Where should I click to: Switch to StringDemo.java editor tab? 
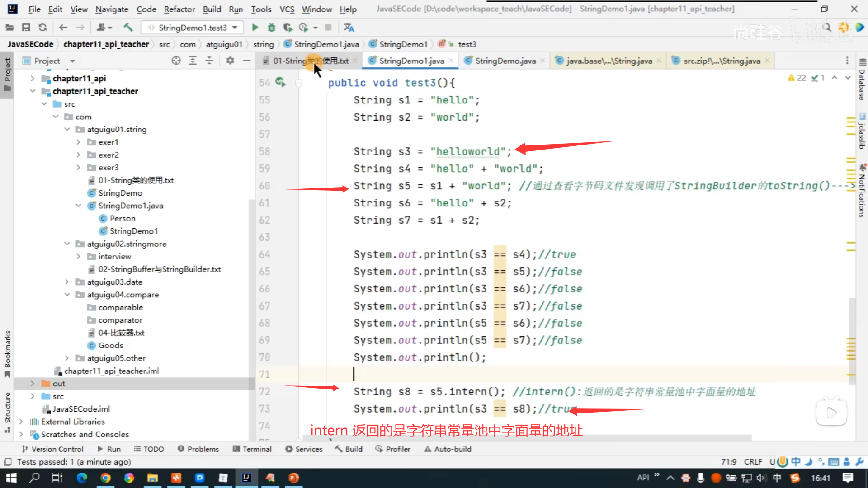505,61
